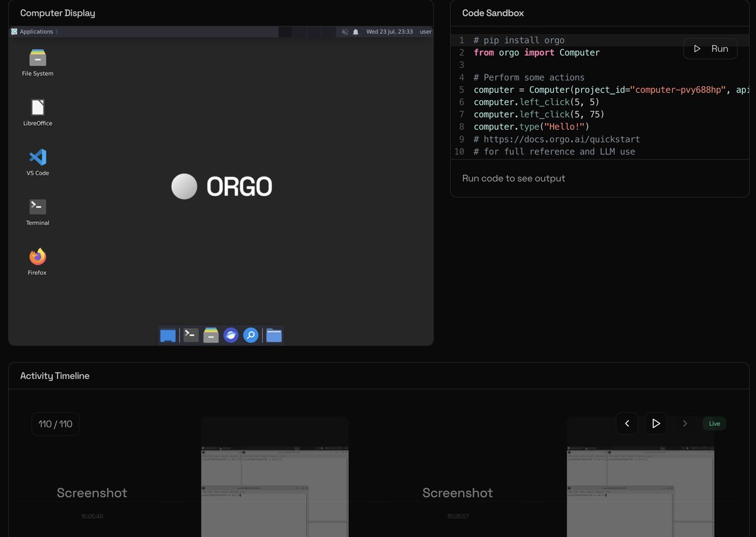756x537 pixels.
Task: Click the Code Sandbox heading
Action: click(x=493, y=13)
